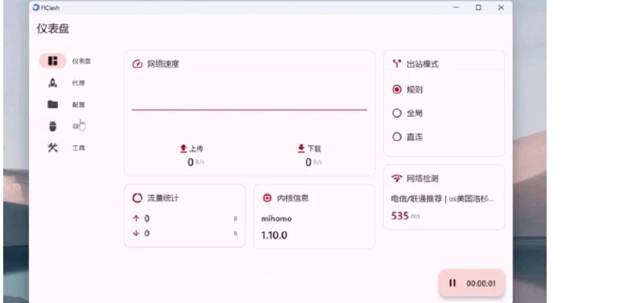644x303 pixels.
Task: Open the 仪表盘 dashboard sidebar icon
Action: pyautogui.click(x=52, y=61)
